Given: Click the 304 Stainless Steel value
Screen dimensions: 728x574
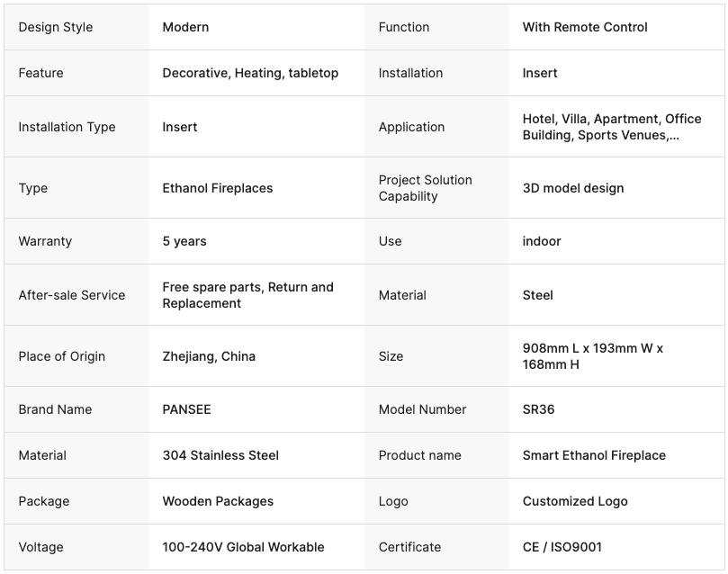Looking at the screenshot, I should tap(220, 455).
